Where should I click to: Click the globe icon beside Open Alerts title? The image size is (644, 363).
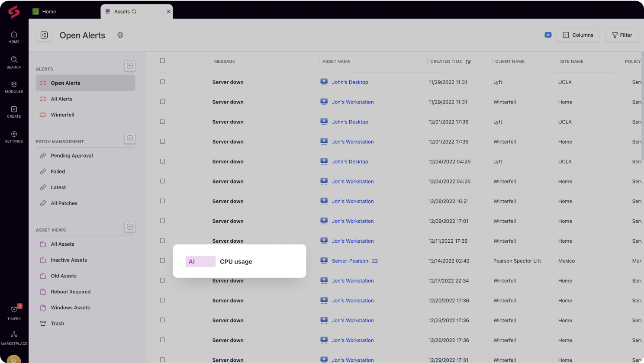120,35
